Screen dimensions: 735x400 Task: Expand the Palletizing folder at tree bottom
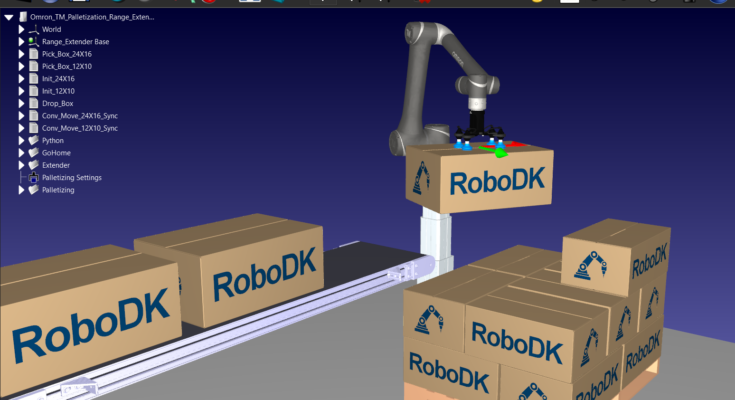[21, 189]
